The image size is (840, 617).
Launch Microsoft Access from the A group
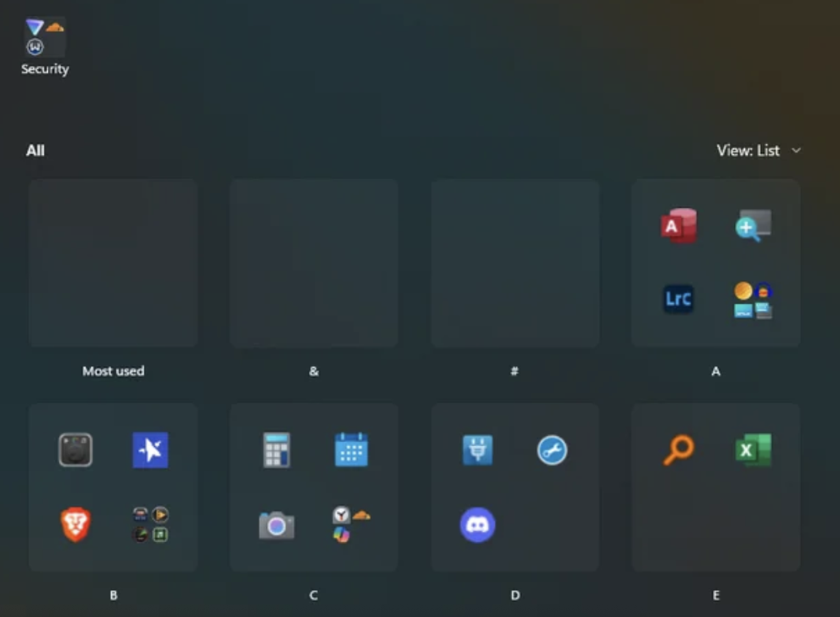click(x=678, y=226)
